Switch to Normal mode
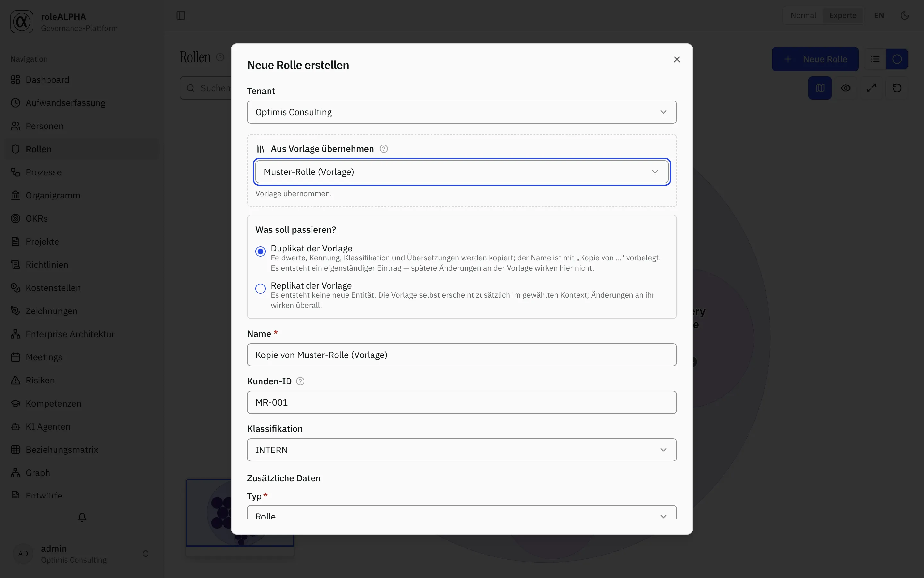Image resolution: width=924 pixels, height=578 pixels. pyautogui.click(x=803, y=15)
